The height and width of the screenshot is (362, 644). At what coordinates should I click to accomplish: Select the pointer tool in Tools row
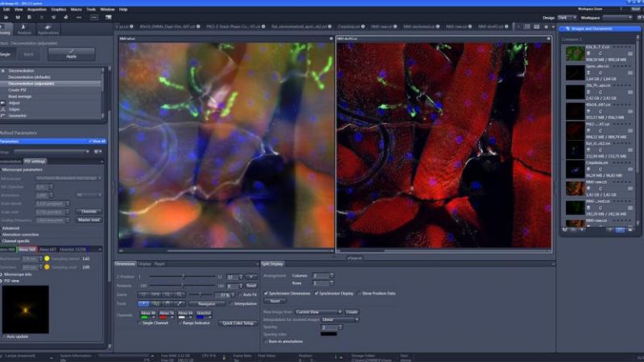point(143,304)
